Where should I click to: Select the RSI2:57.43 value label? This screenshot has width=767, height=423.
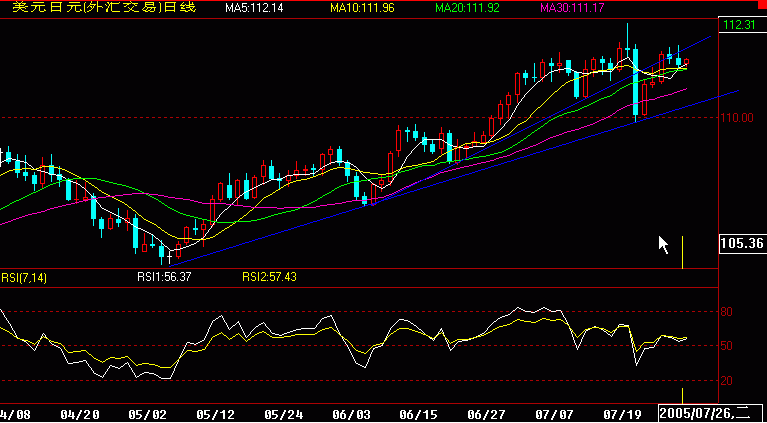coord(269,277)
